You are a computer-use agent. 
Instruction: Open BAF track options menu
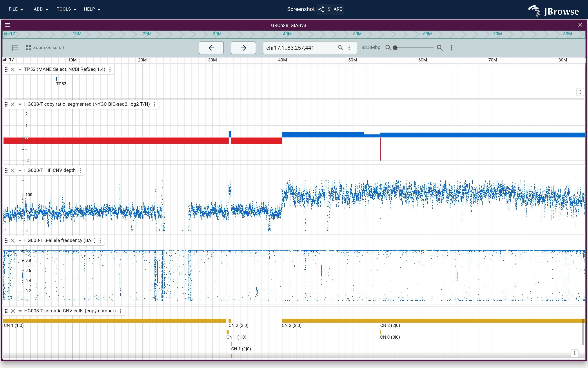pyautogui.click(x=100, y=241)
